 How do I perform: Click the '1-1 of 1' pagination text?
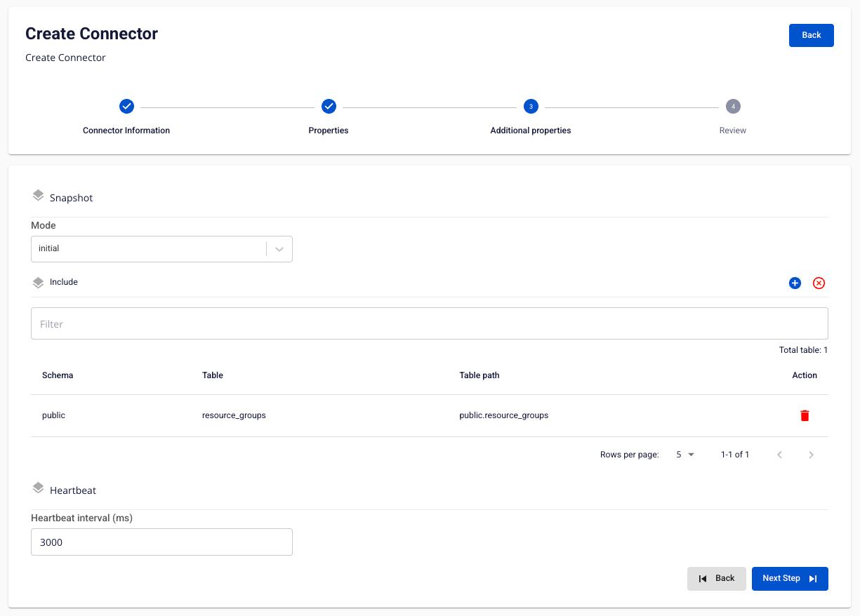(x=735, y=455)
